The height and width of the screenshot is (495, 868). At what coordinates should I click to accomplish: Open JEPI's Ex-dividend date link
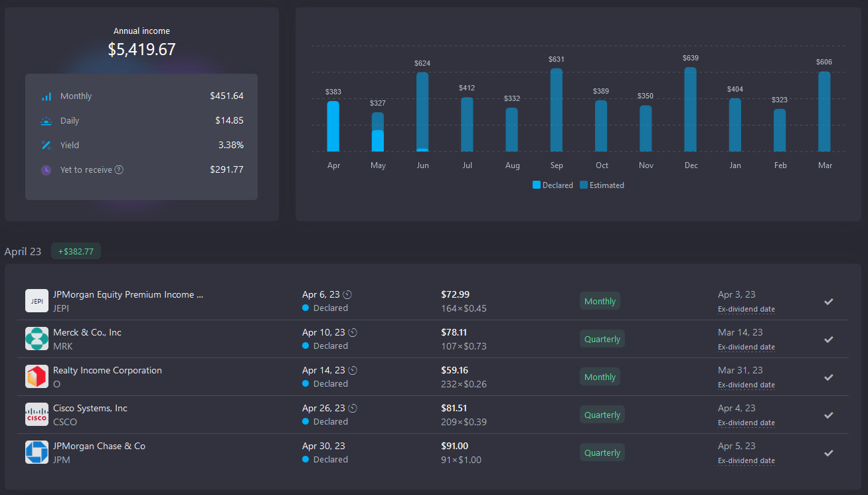[746, 309]
